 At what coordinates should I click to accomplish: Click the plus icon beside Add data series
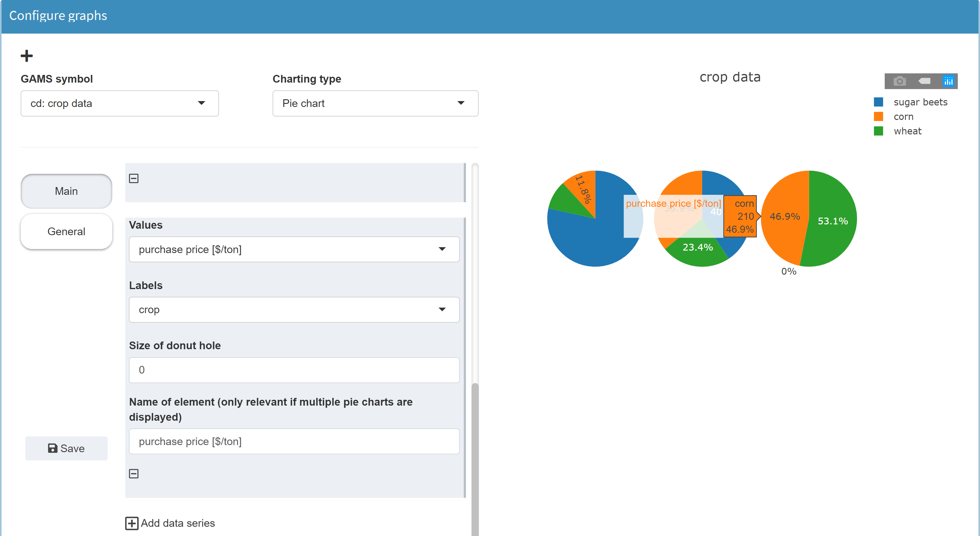click(x=132, y=523)
